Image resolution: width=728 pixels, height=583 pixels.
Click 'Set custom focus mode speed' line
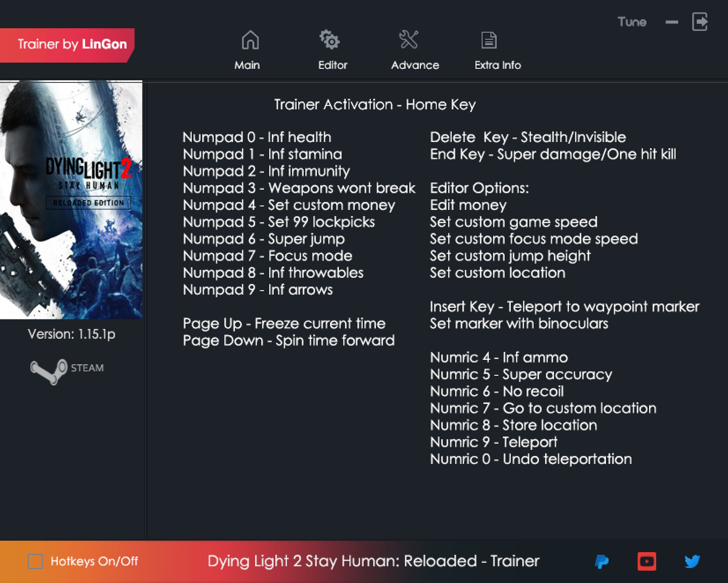point(534,239)
